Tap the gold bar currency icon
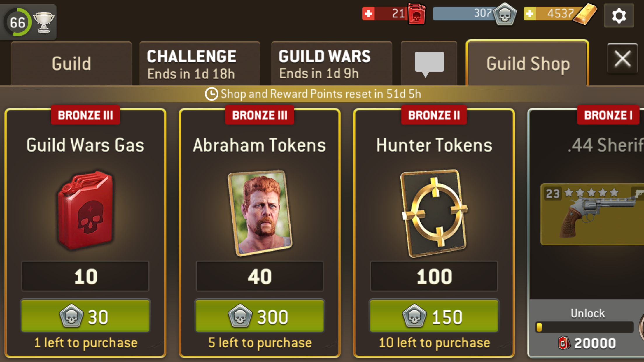Screen dimensions: 644x362 pyautogui.click(x=585, y=14)
